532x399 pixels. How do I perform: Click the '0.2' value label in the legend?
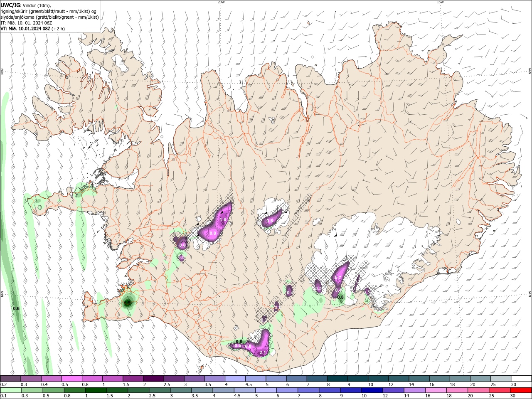click(3, 384)
